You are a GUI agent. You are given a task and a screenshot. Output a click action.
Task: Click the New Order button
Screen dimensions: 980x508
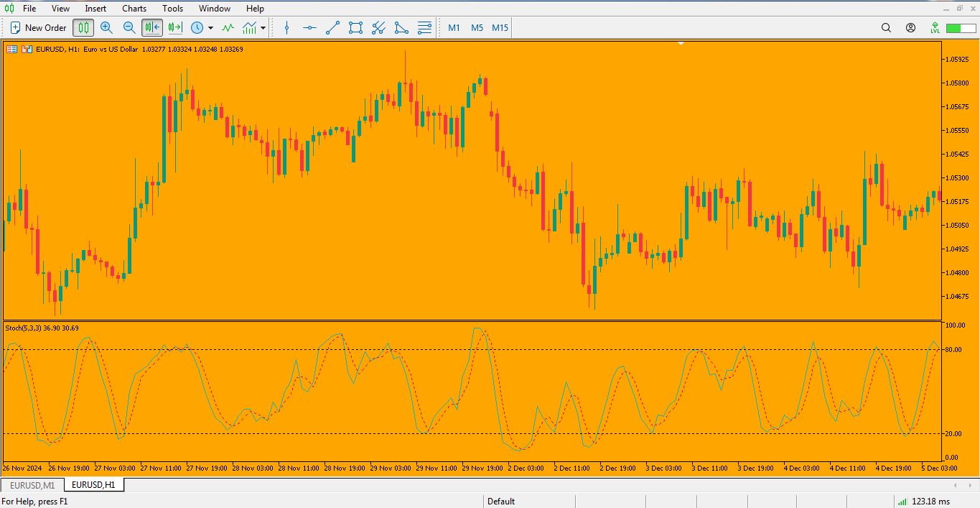coord(37,27)
